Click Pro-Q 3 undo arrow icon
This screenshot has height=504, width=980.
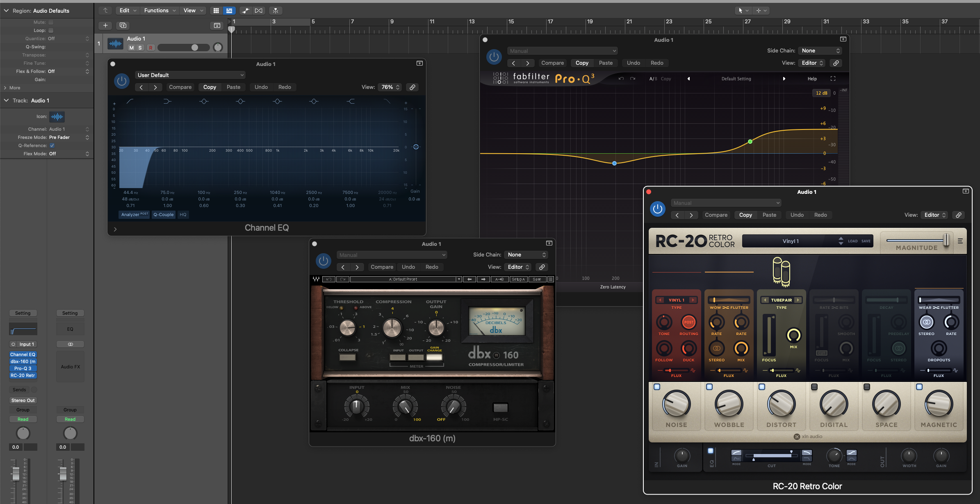pos(621,79)
